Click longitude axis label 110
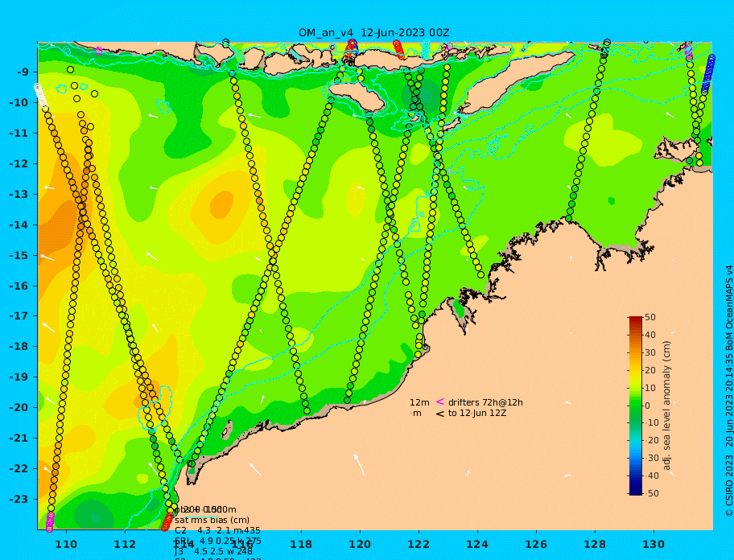 67,545
